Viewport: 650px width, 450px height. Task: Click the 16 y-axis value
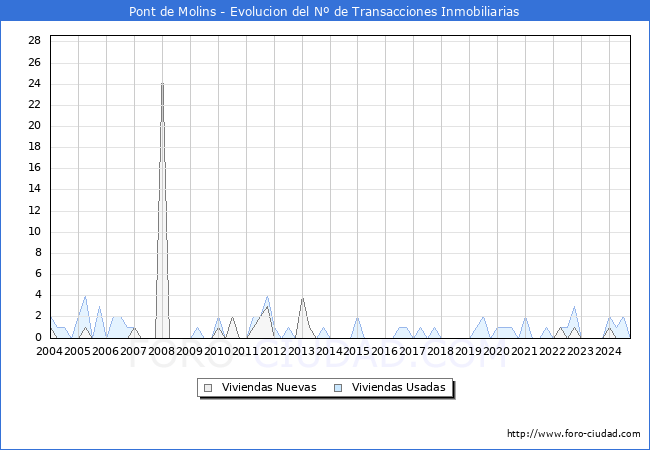click(34, 168)
